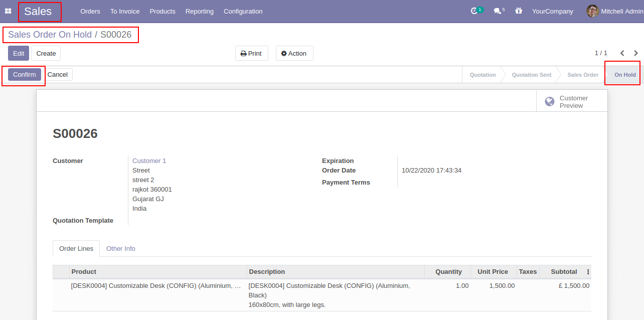Open Customer Preview stat button
The image size is (644, 320).
coord(572,102)
